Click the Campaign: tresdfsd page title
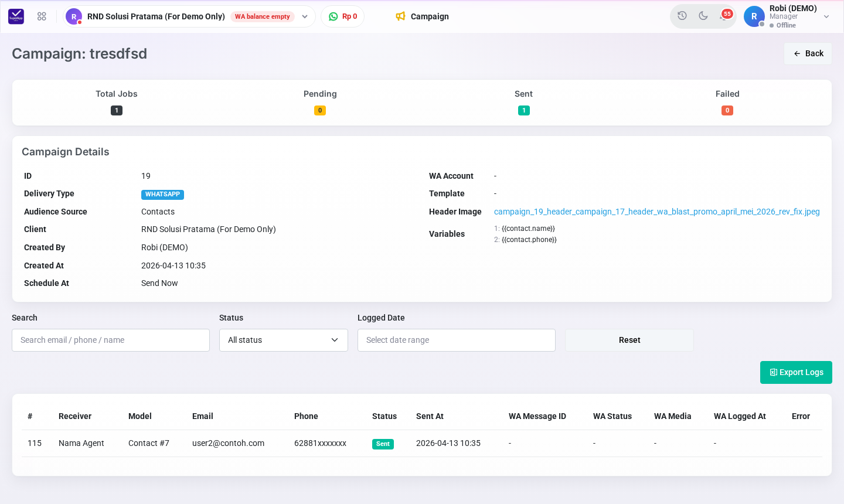844x504 pixels. (80, 53)
